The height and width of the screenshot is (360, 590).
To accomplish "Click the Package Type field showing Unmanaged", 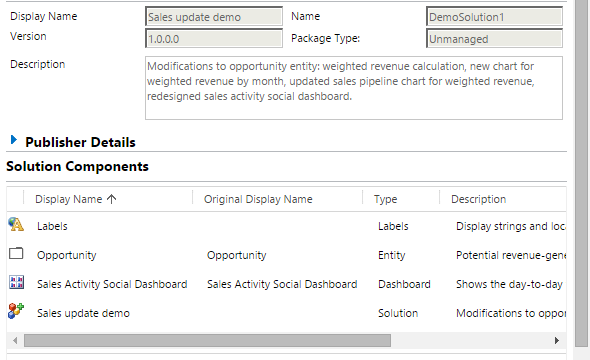I will [494, 39].
